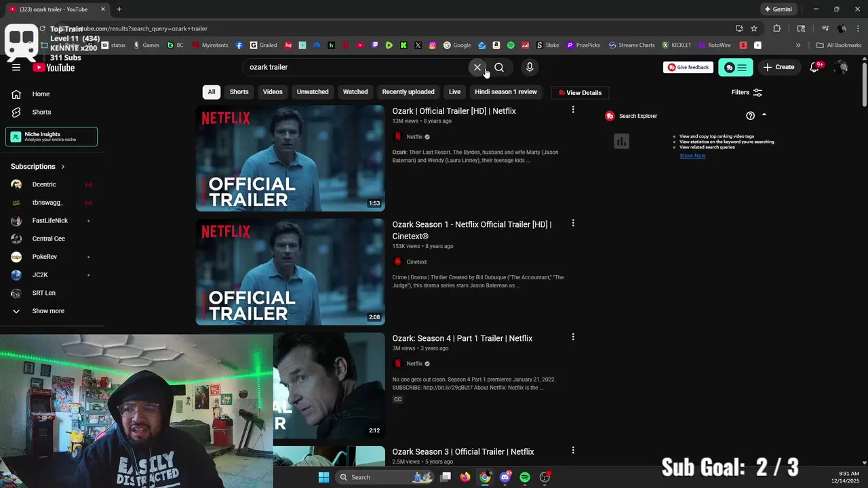
Task: Open Discord from the Windows taskbar
Action: click(x=505, y=477)
